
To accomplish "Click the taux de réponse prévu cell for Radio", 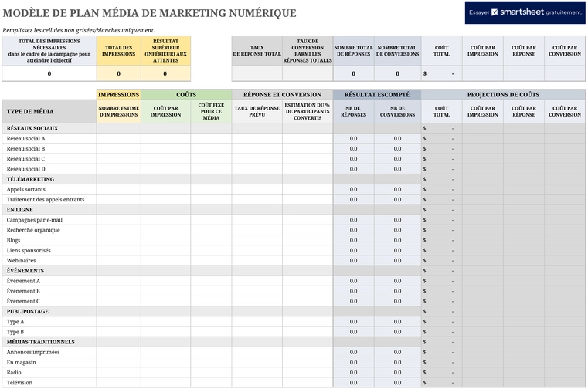I will click(x=257, y=372).
